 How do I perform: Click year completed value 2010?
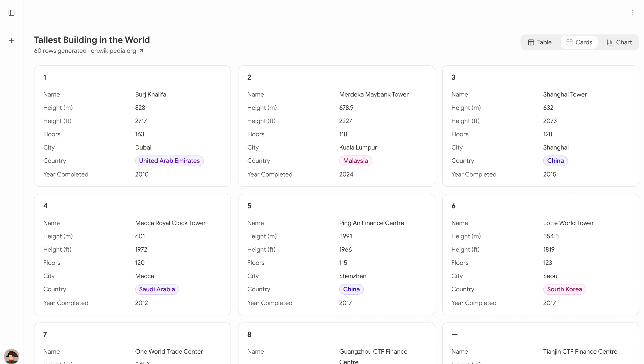pos(142,174)
